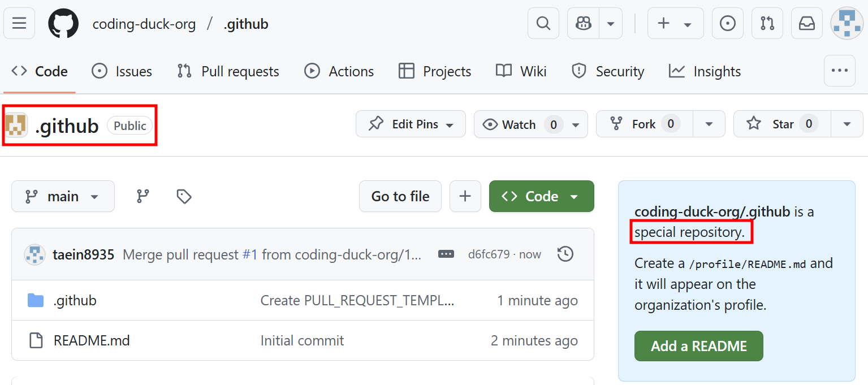Open the notifications inbox icon
The width and height of the screenshot is (868, 385).
(807, 23)
